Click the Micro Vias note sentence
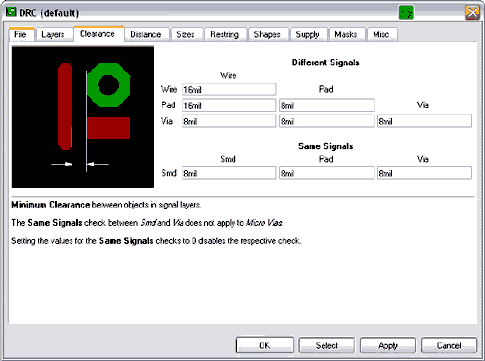This screenshot has height=361, width=485. pos(147,223)
